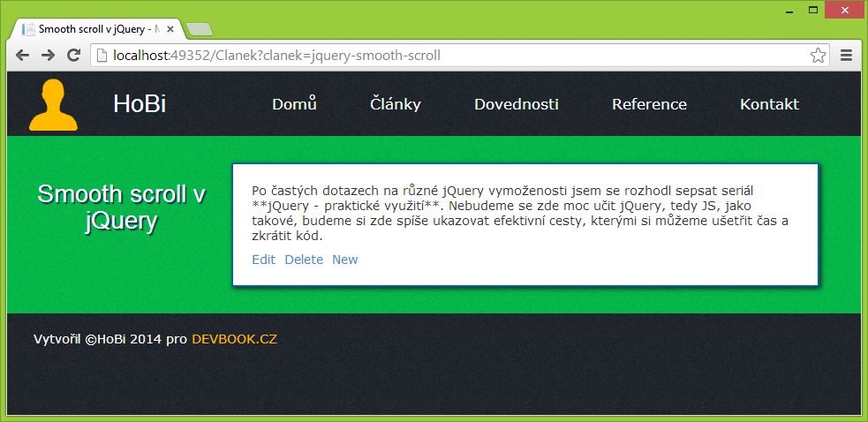Open the Reference menu item
This screenshot has width=868, height=422.
click(649, 104)
